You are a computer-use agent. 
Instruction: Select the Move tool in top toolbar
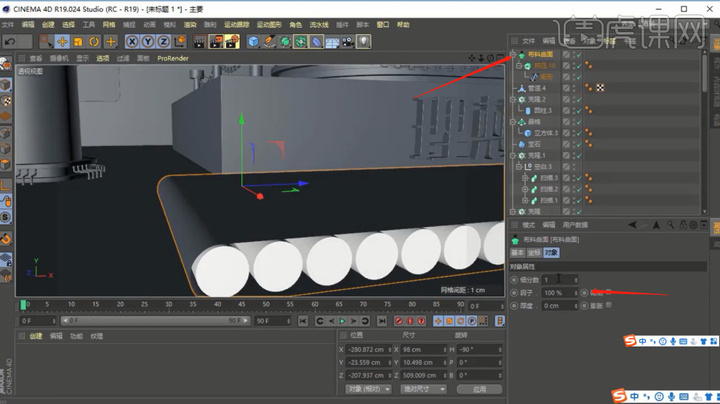pos(62,42)
